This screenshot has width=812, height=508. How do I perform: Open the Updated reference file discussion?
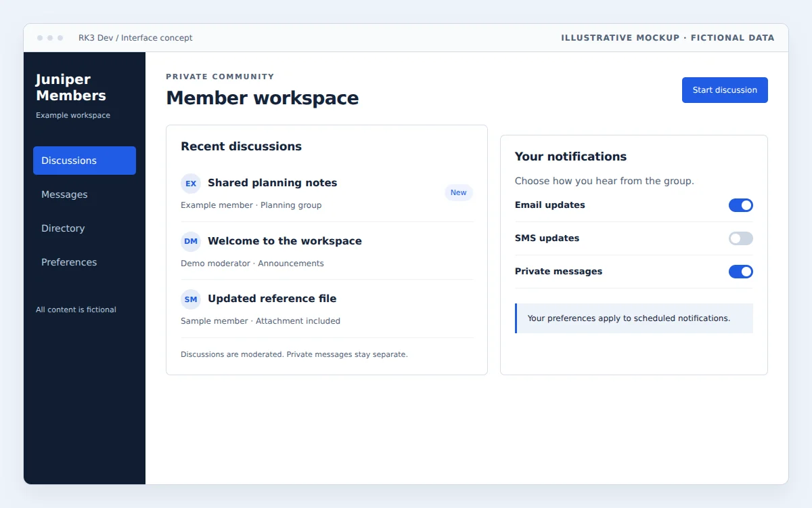coord(272,299)
